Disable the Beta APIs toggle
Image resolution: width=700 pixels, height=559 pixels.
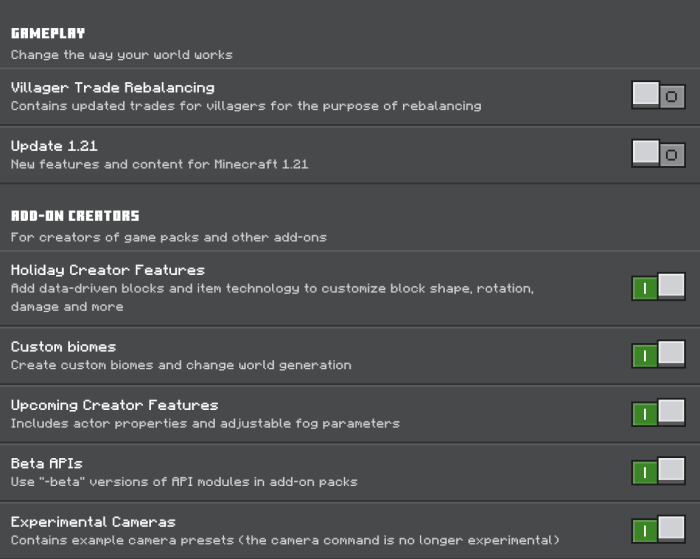coord(658,471)
